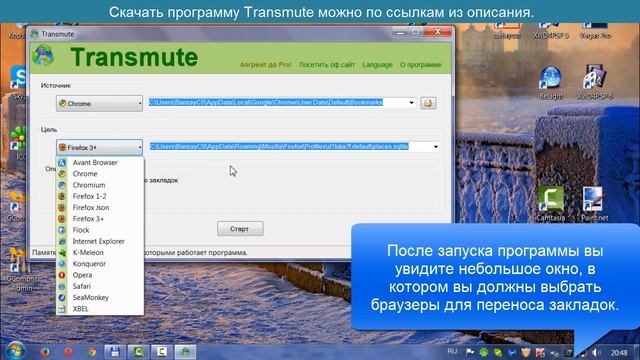640x360 pixels.
Task: Click the K-Meleon icon in list
Action: click(62, 253)
